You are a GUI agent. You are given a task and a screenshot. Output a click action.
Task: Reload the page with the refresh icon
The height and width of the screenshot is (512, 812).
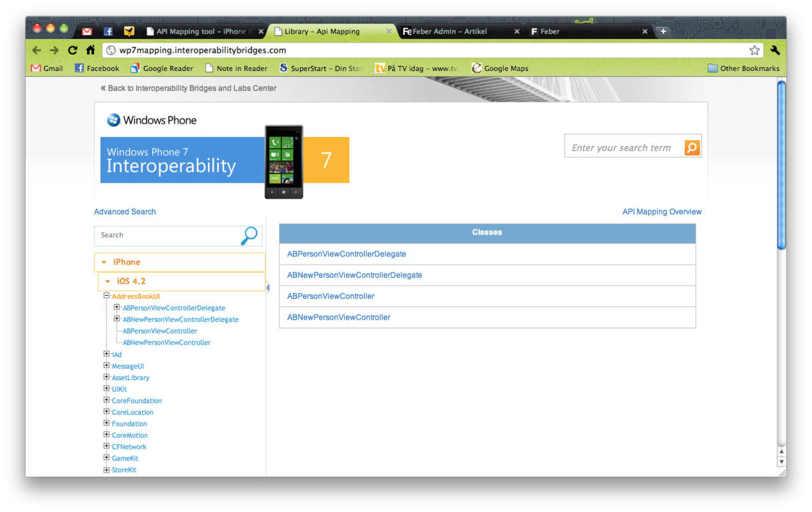pos(72,50)
